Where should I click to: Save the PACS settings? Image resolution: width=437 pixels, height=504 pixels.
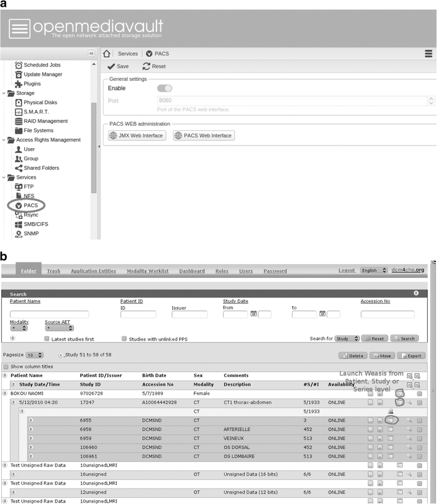(118, 66)
